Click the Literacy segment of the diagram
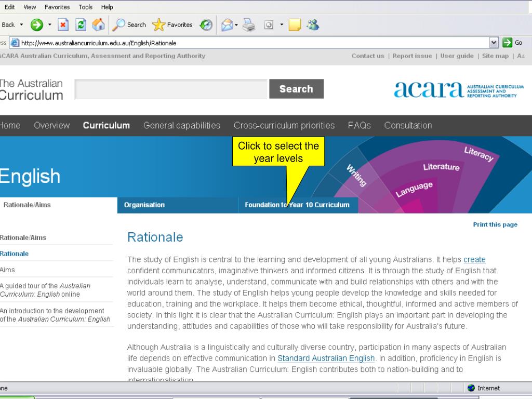Viewport: 532px width, 399px height. 478,154
